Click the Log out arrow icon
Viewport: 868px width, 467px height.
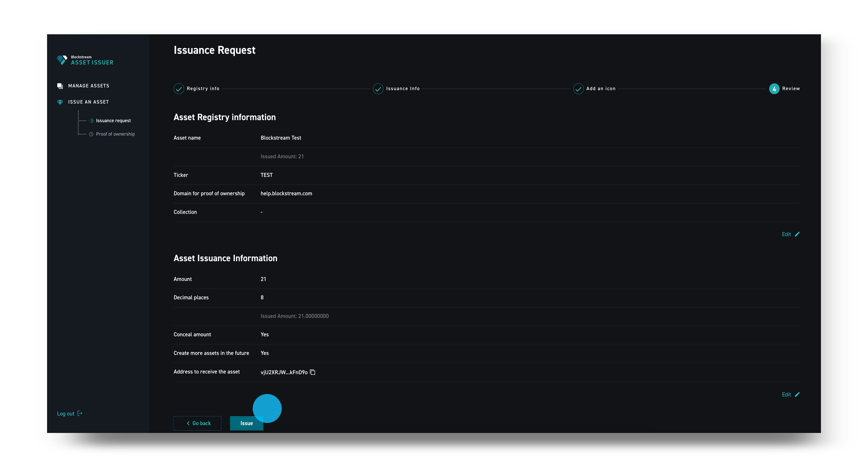coord(80,413)
